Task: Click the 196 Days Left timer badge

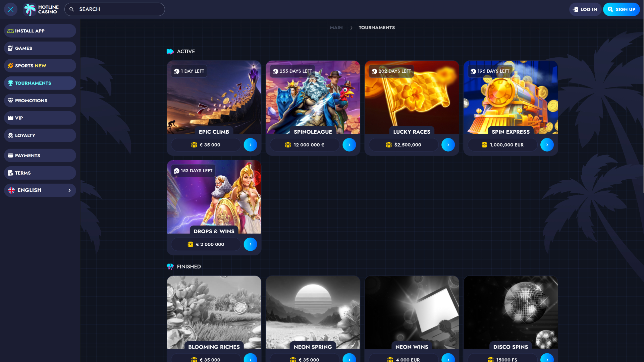Action: tap(490, 71)
